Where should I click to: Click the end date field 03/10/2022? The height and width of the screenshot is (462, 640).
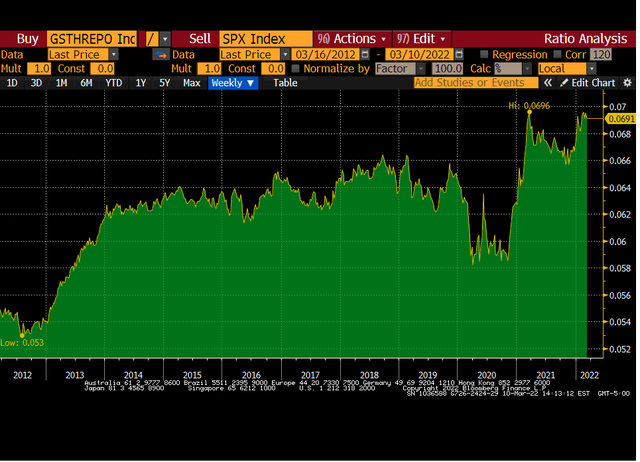[420, 54]
